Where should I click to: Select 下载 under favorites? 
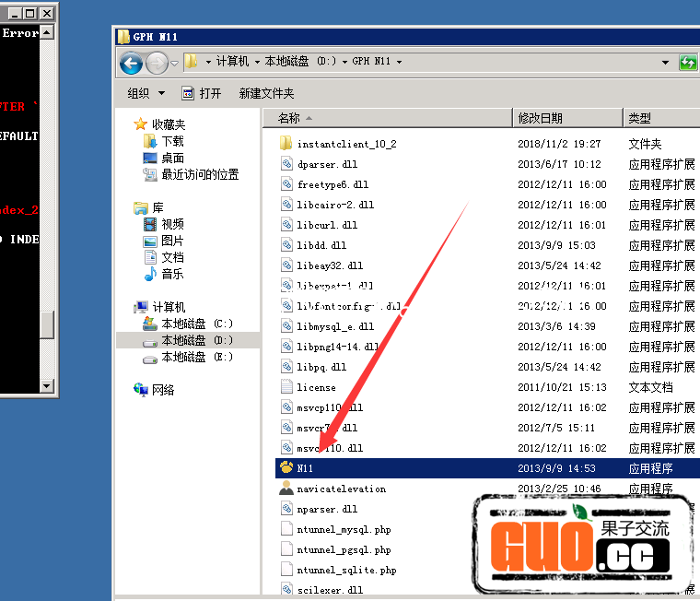[172, 141]
